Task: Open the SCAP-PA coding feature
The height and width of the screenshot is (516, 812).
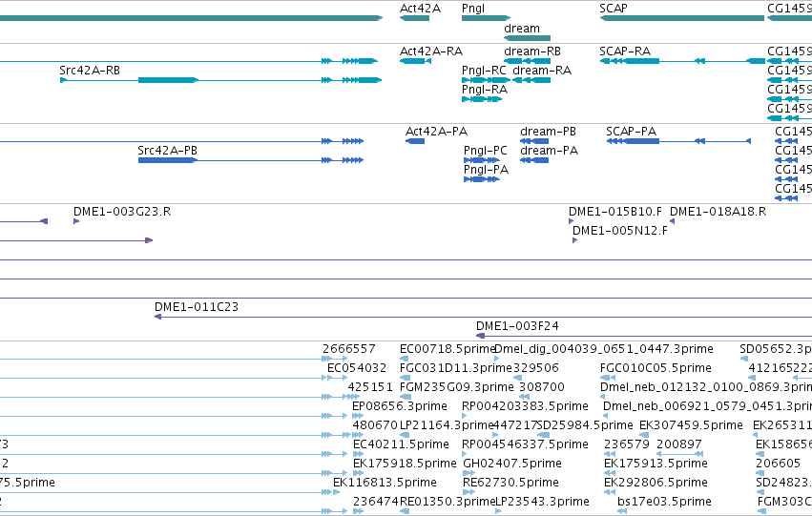Action: tap(678, 141)
